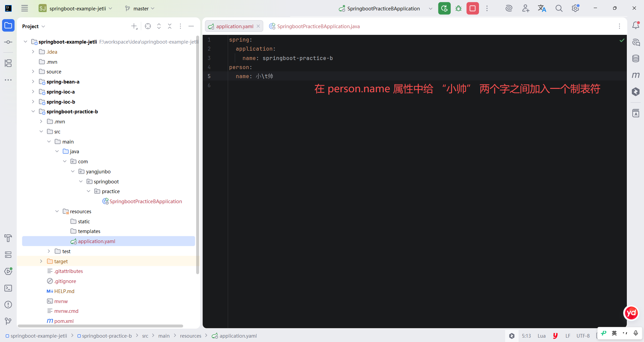Open the Commit tool window
Image resolution: width=644 pixels, height=342 pixels.
point(8,42)
